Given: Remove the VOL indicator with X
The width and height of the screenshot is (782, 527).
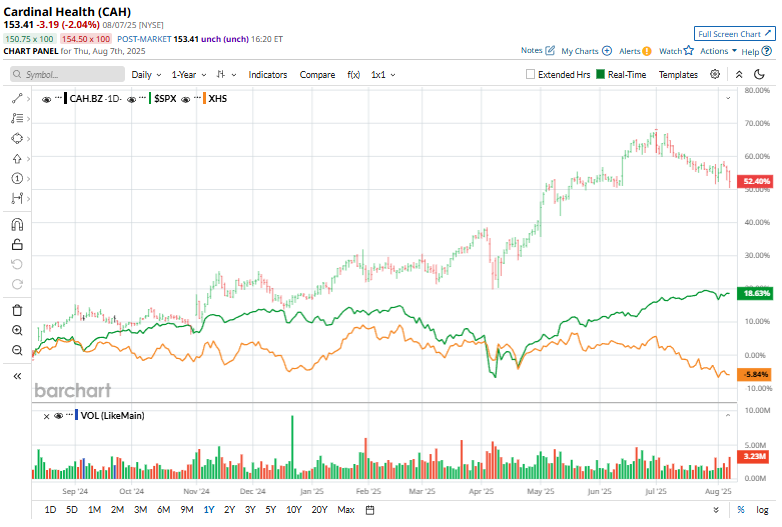Looking at the screenshot, I should 46,416.
